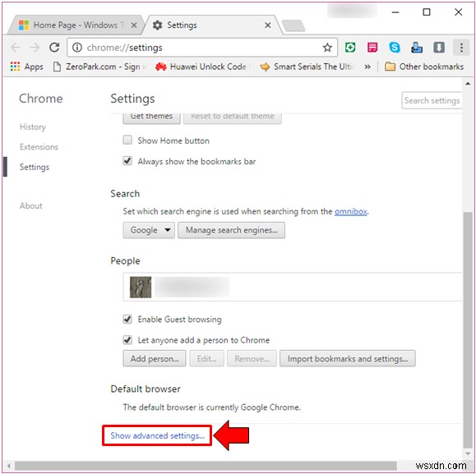Close the Settings tab

tap(268, 25)
